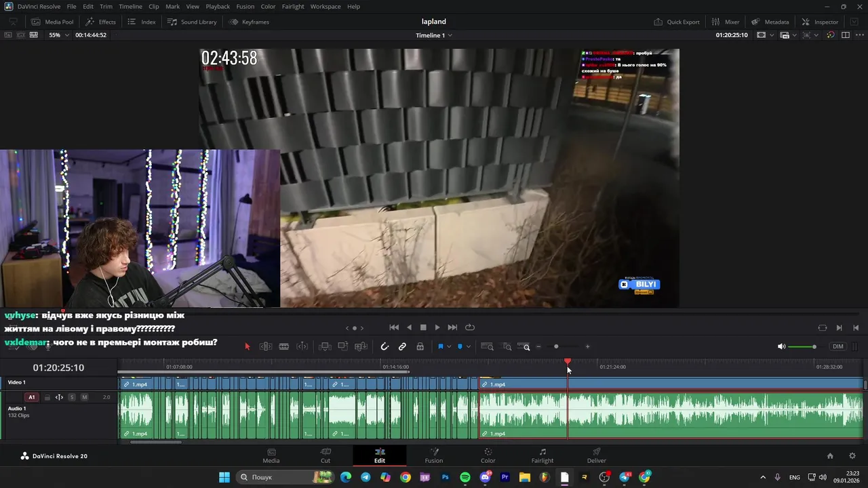This screenshot has height=488, width=868.
Task: Click the timeline timecode field 01:20:25:10
Action: [58, 367]
